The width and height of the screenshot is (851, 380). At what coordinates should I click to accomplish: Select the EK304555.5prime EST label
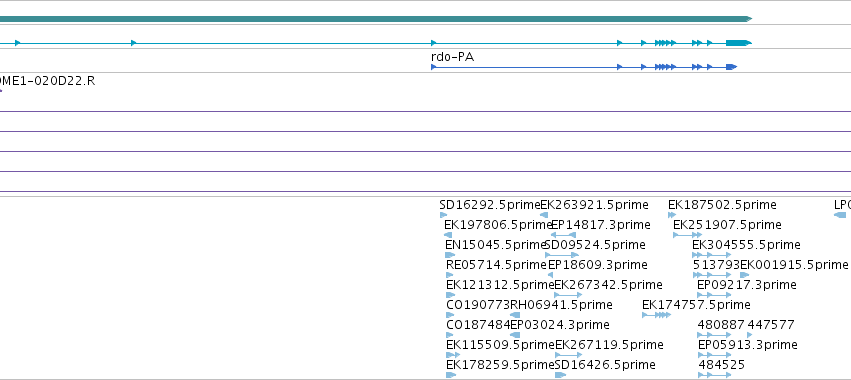click(x=746, y=245)
